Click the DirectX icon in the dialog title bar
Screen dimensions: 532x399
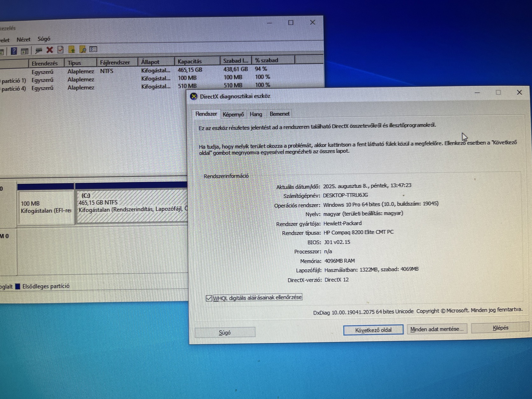tap(193, 96)
